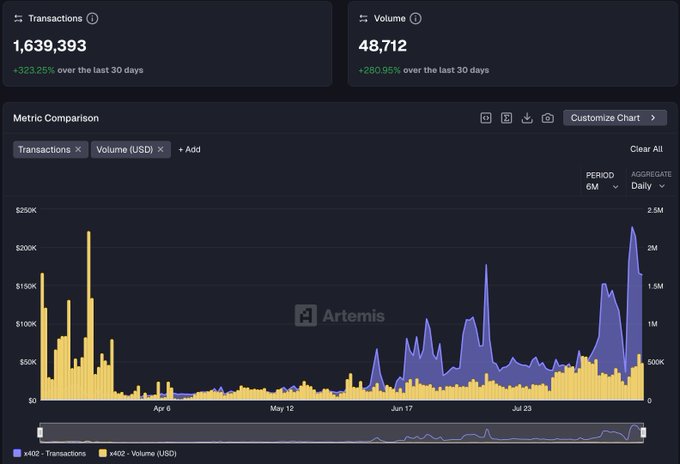Click the range navigator mini chart
The image size is (680, 464).
(342, 433)
